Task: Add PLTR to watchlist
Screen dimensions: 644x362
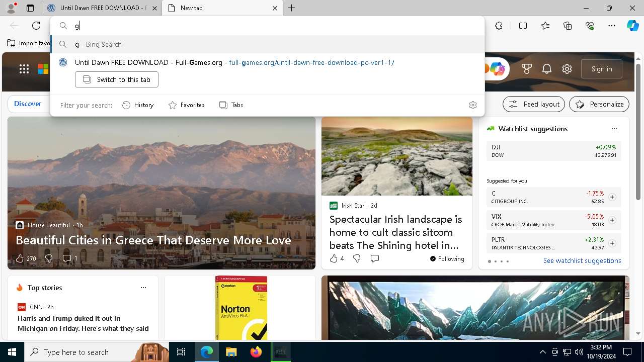Action: tap(612, 243)
